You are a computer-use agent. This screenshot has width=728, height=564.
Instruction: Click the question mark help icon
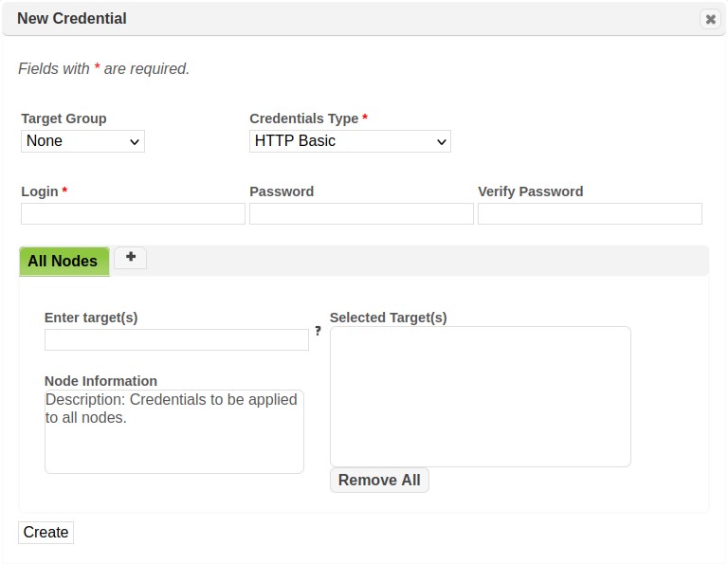pyautogui.click(x=318, y=331)
